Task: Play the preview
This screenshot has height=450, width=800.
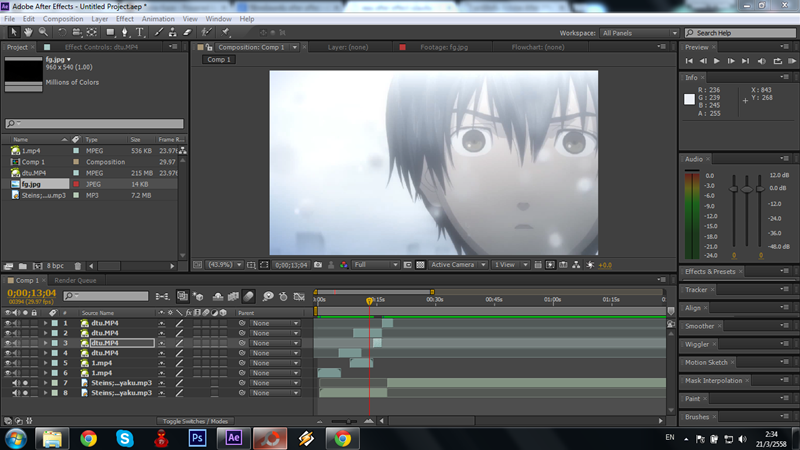Action: (x=717, y=61)
